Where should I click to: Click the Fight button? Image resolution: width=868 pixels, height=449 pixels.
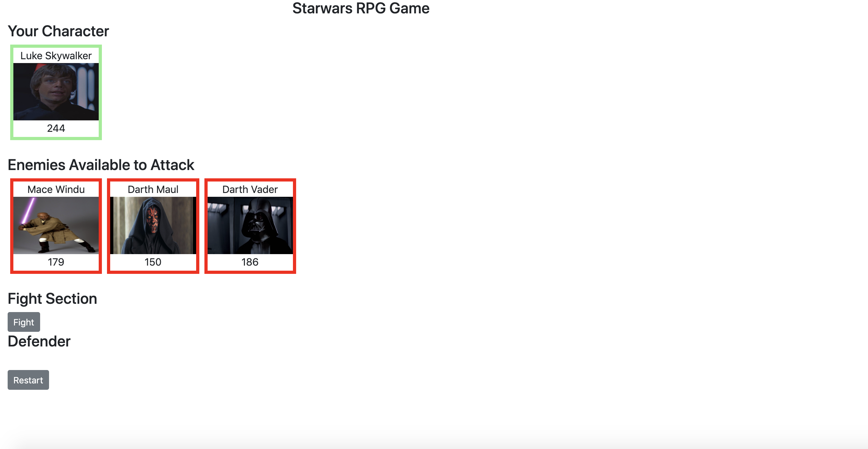[24, 322]
